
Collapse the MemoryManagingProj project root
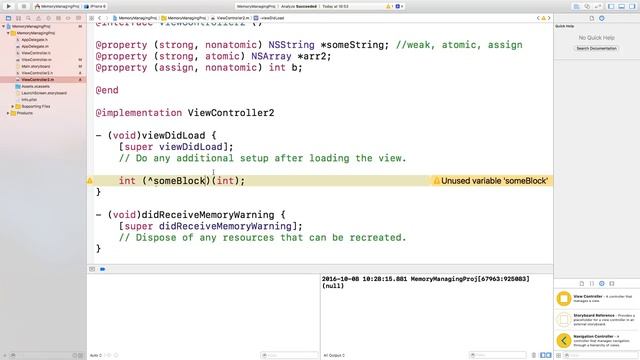pos(4,27)
